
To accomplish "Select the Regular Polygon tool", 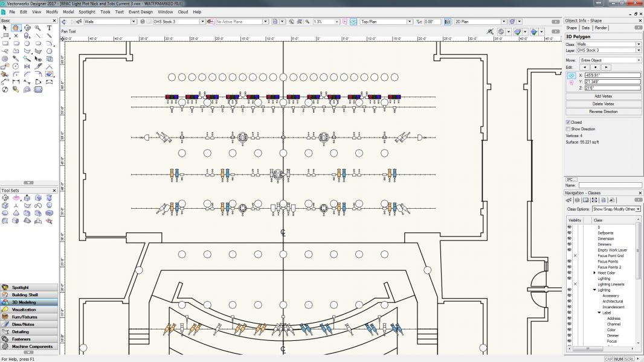I will (x=50, y=52).
